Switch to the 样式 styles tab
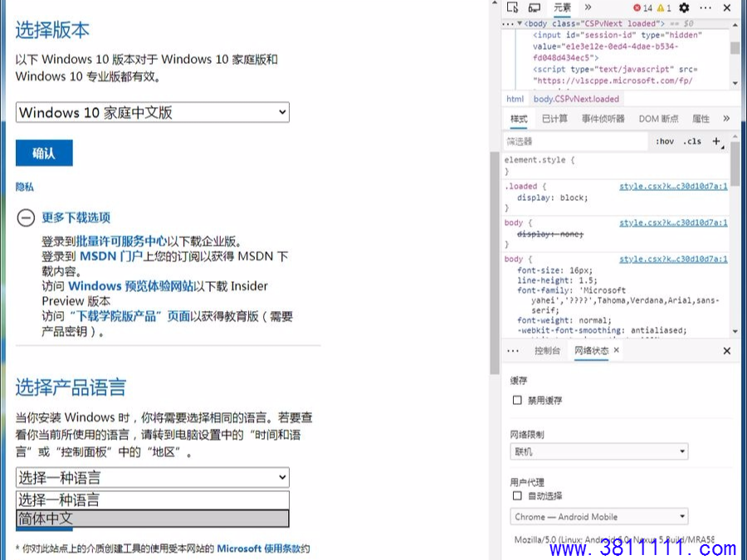Viewport: 747px width, 560px height. [x=519, y=119]
